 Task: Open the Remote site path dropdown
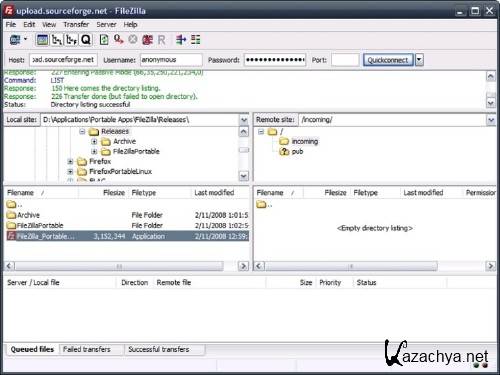point(491,120)
